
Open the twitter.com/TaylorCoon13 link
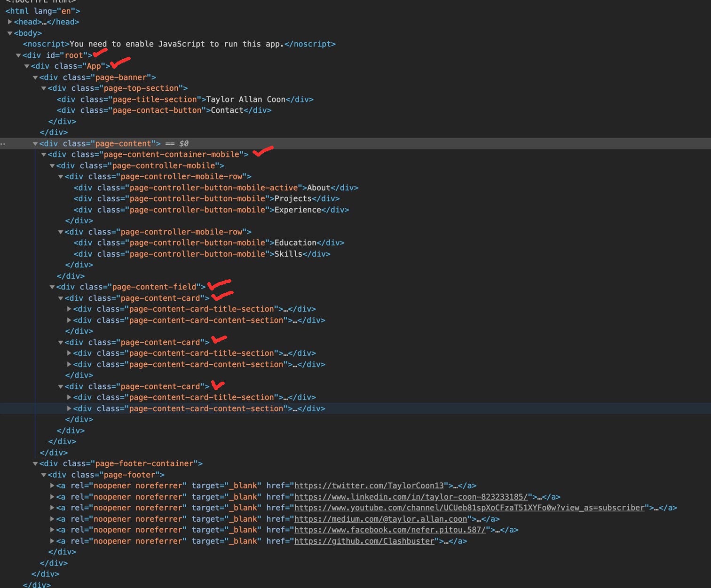(369, 486)
